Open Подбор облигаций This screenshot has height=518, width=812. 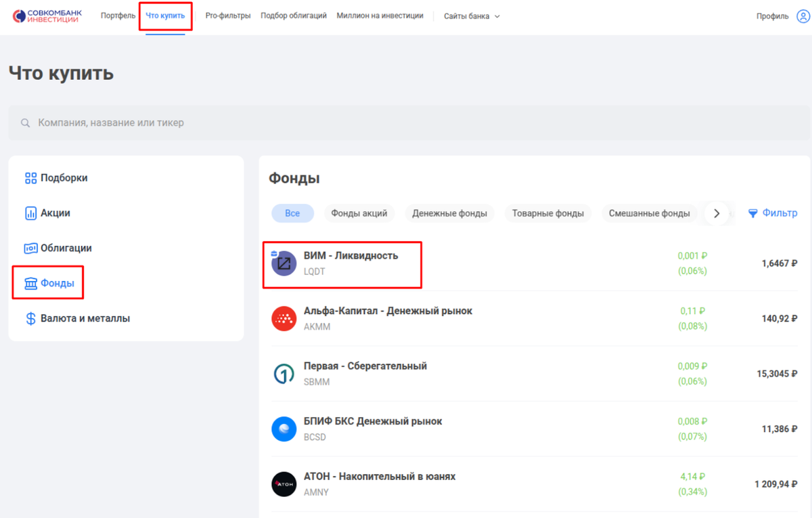coord(294,16)
